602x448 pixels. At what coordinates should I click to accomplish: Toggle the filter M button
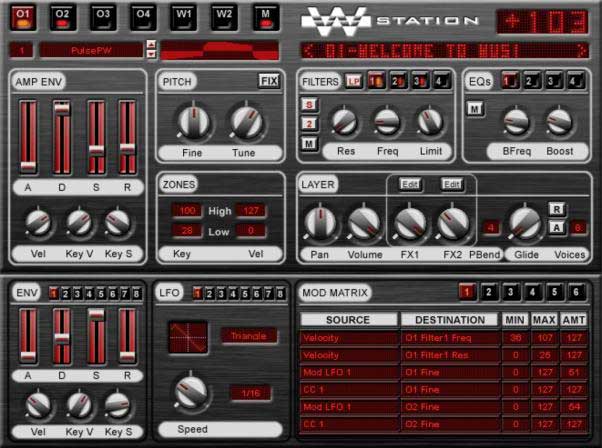pyautogui.click(x=309, y=144)
